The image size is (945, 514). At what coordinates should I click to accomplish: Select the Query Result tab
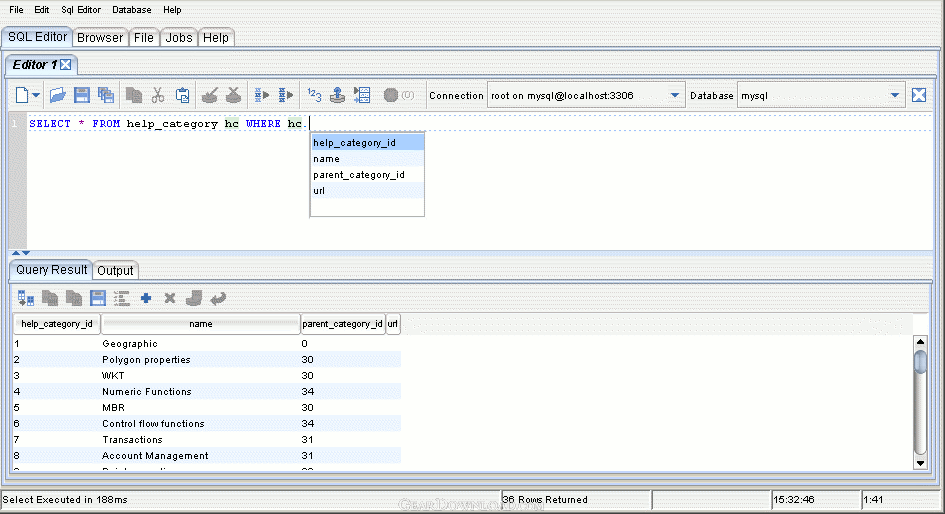tap(52, 270)
